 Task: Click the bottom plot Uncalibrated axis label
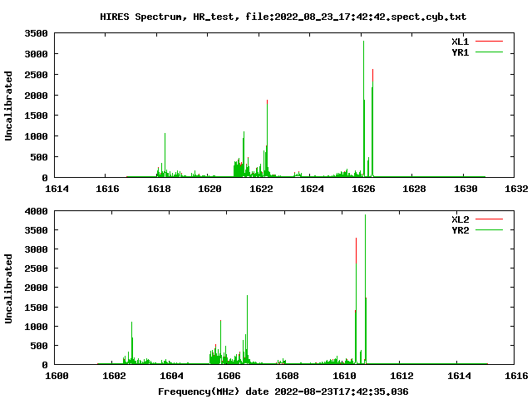click(8, 288)
